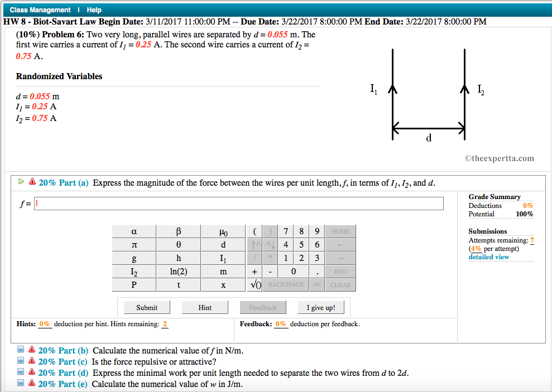The width and height of the screenshot is (552, 392).
Task: Open the detailed view link
Action: pos(489,257)
